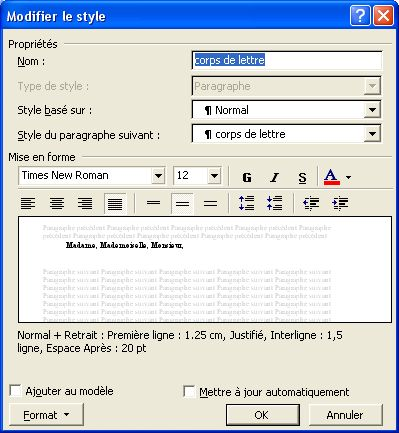Confirm changes with OK
Screen dimensions: 399x433
(263, 415)
